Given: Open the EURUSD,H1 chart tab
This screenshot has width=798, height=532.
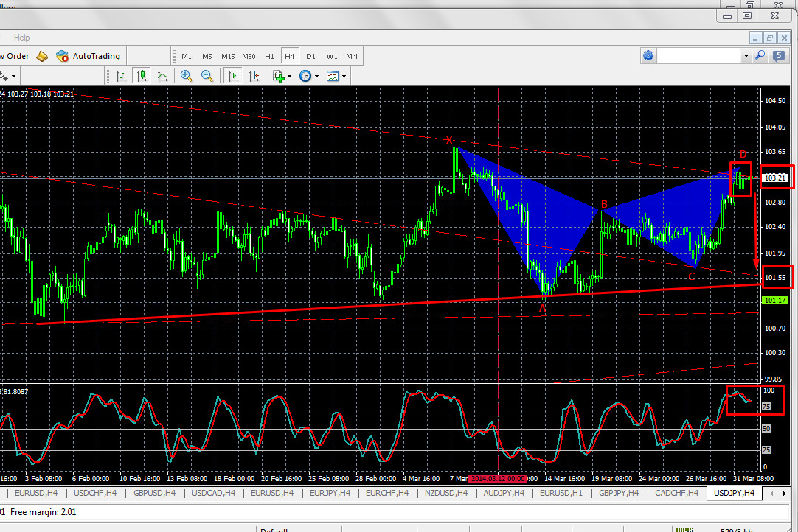Looking at the screenshot, I should point(561,493).
